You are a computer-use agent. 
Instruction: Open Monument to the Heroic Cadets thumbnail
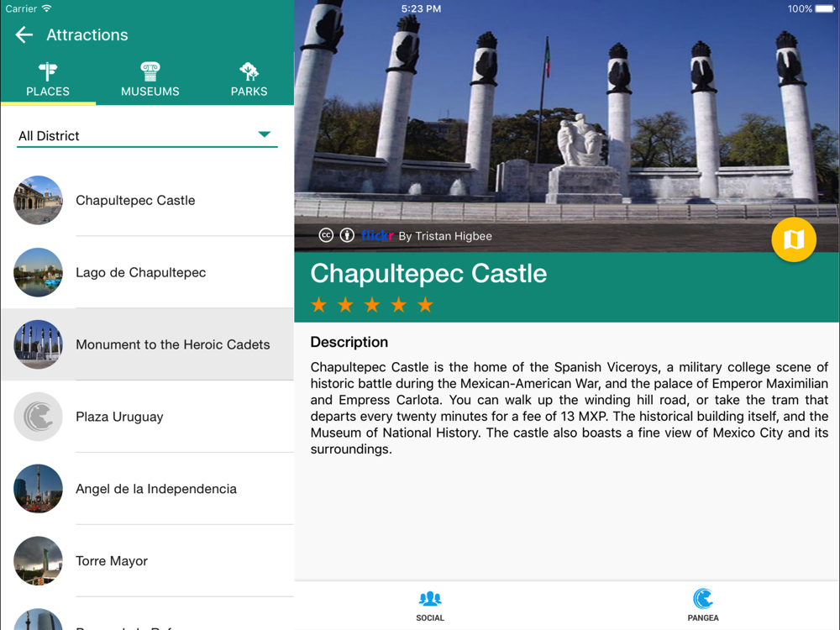38,344
